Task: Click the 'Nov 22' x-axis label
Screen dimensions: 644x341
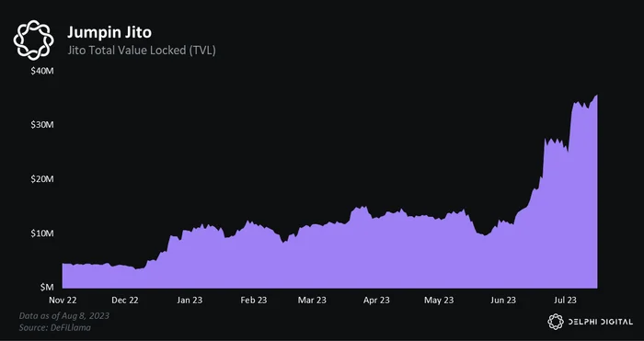Action: 63,300
